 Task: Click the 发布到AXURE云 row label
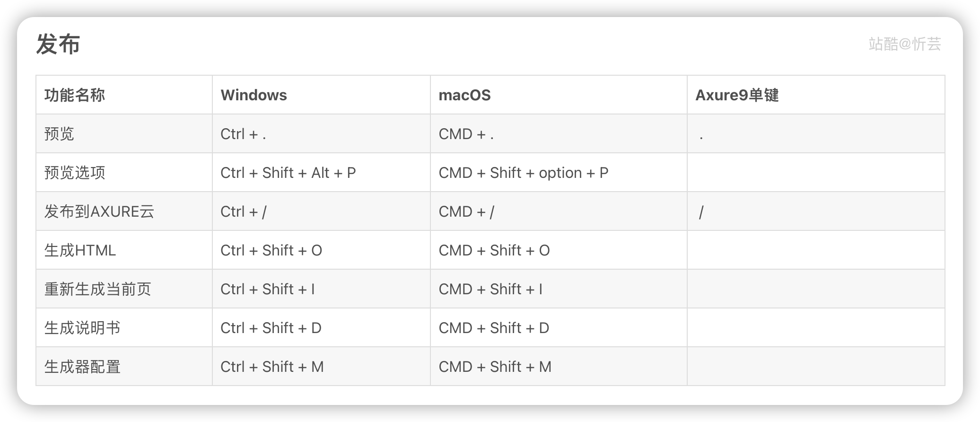(x=99, y=211)
